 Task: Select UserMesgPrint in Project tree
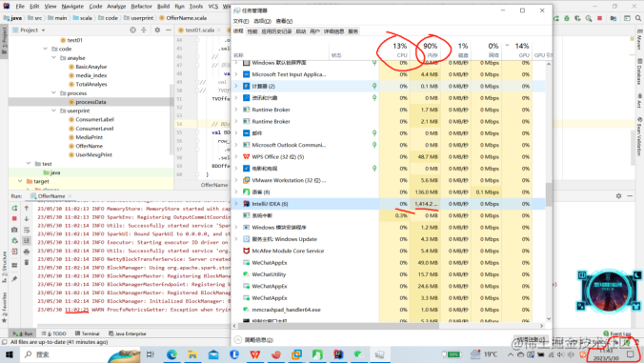(x=93, y=154)
